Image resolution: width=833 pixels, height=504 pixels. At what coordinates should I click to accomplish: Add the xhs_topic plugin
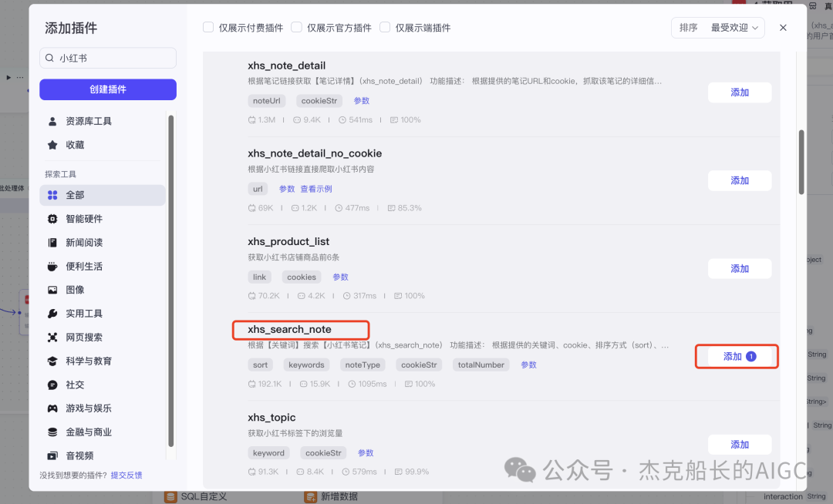coord(740,445)
